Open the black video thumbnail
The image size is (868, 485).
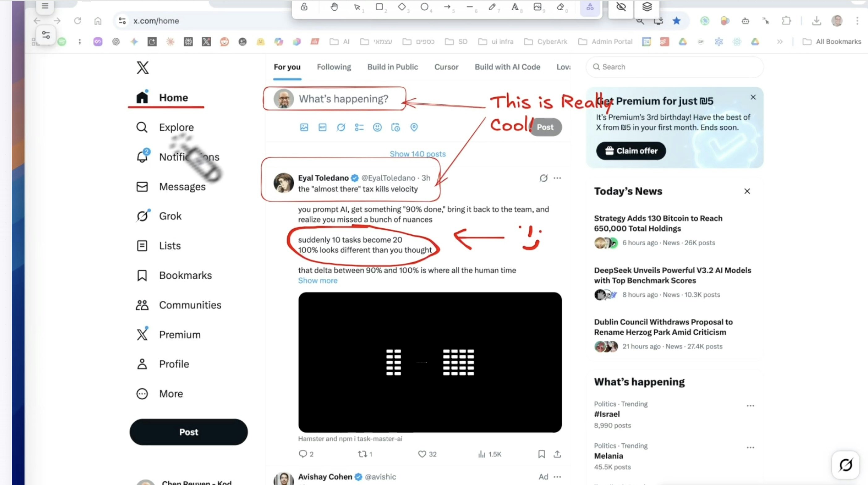[x=430, y=362]
